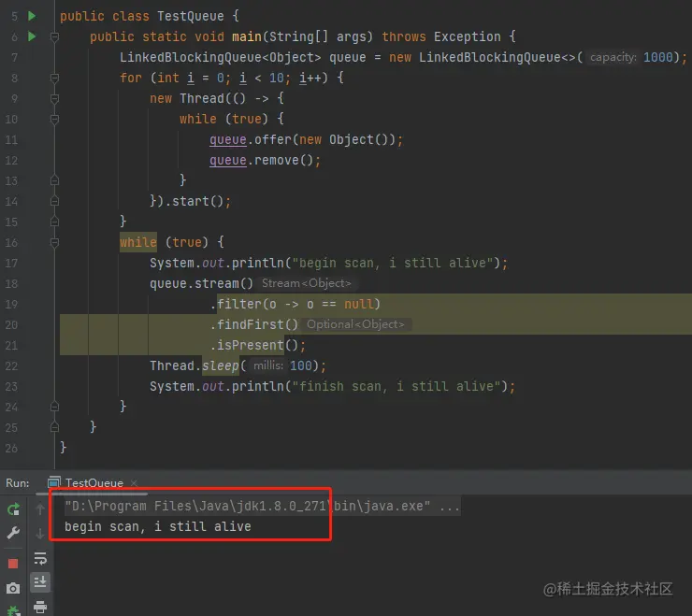Screen dimensions: 692x616
Task: Collapse the new Thread lambda fold on line 9
Action: pos(54,98)
